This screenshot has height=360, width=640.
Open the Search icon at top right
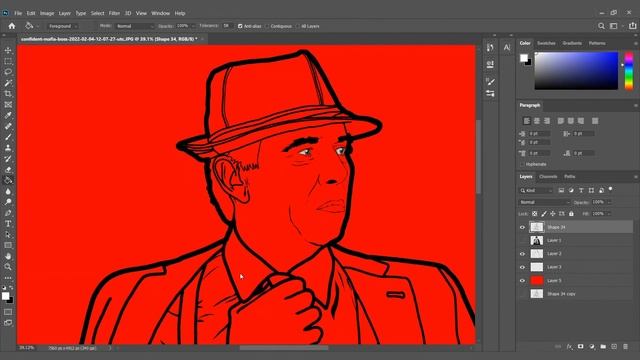[601, 26]
